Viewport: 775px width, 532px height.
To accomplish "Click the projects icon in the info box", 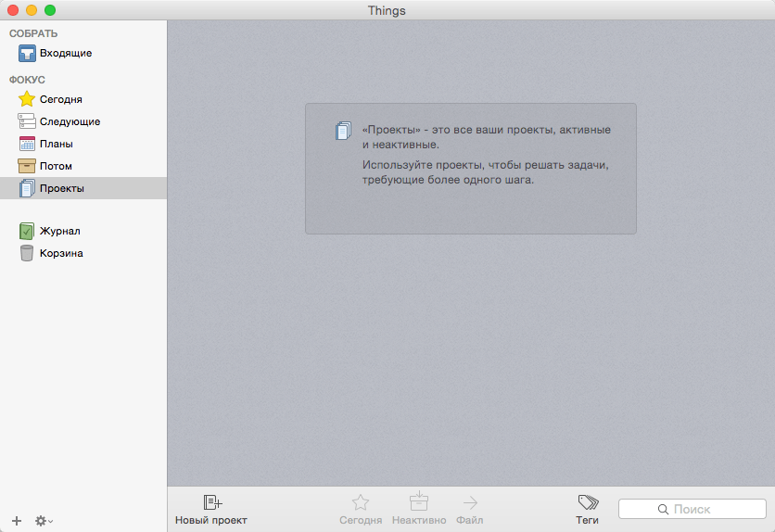I will click(344, 131).
